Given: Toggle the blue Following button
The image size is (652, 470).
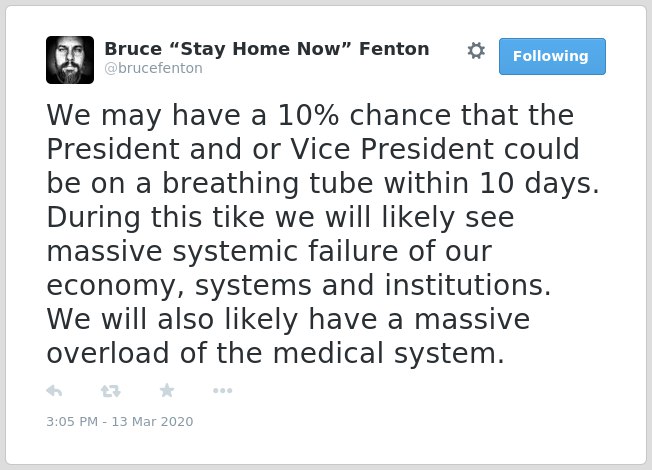Looking at the screenshot, I should pyautogui.click(x=552, y=57).
